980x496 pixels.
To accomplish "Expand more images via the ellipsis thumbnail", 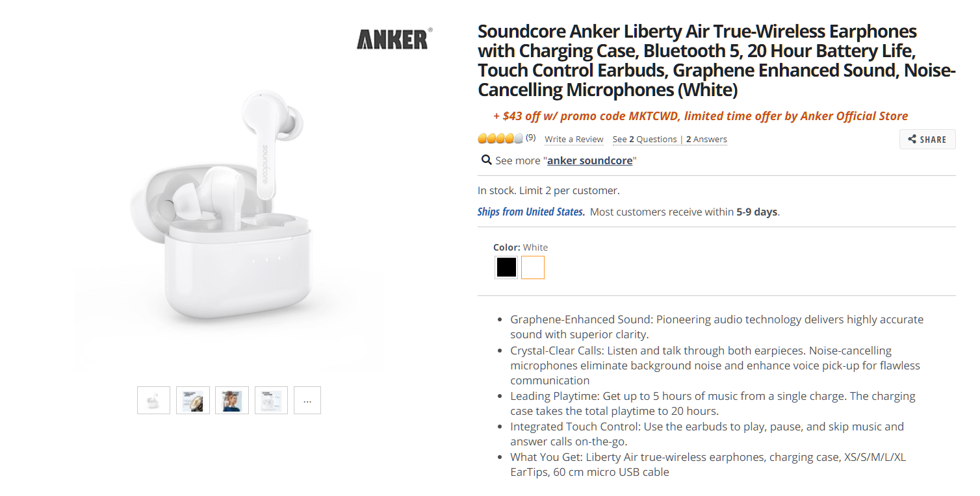I will tap(307, 401).
